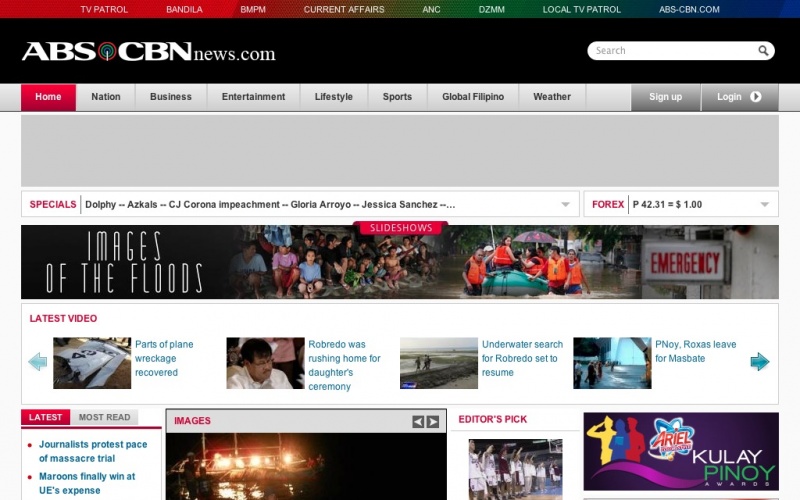Image resolution: width=800 pixels, height=500 pixels.
Task: Click the ABS-CBNnews.com logo
Action: 148,52
